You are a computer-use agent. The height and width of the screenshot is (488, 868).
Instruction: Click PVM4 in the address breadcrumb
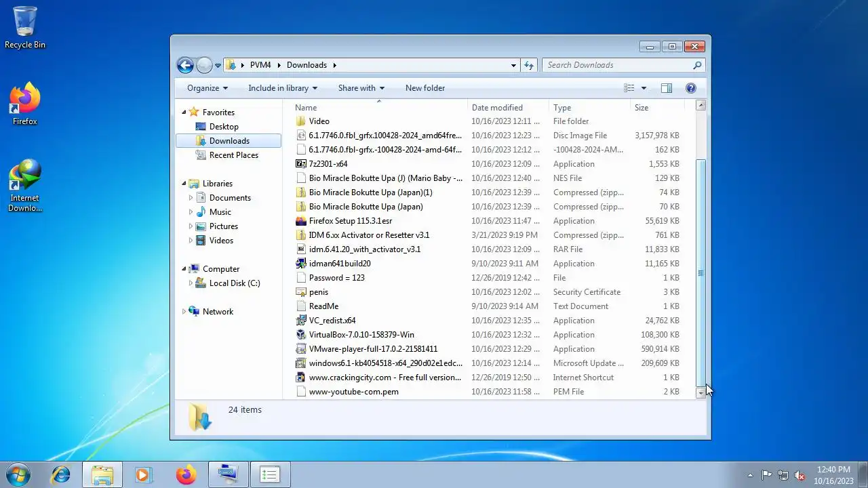[260, 65]
